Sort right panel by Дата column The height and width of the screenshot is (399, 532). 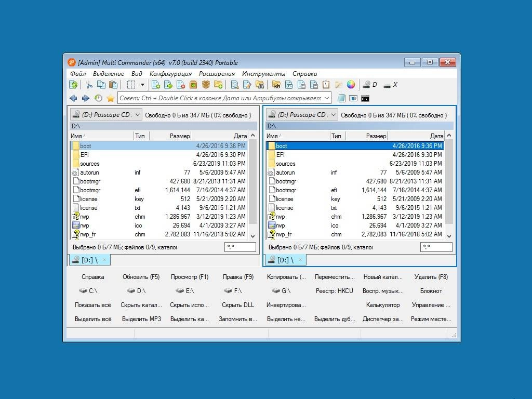point(415,136)
